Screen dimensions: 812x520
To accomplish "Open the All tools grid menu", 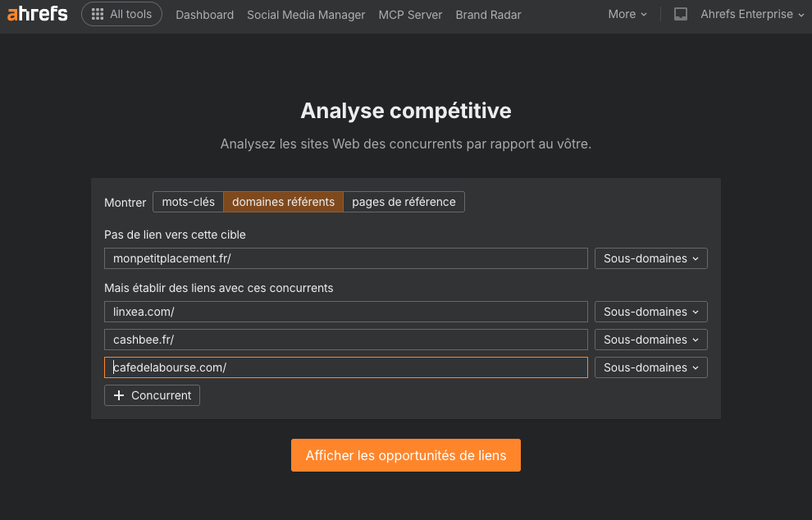I will [121, 14].
